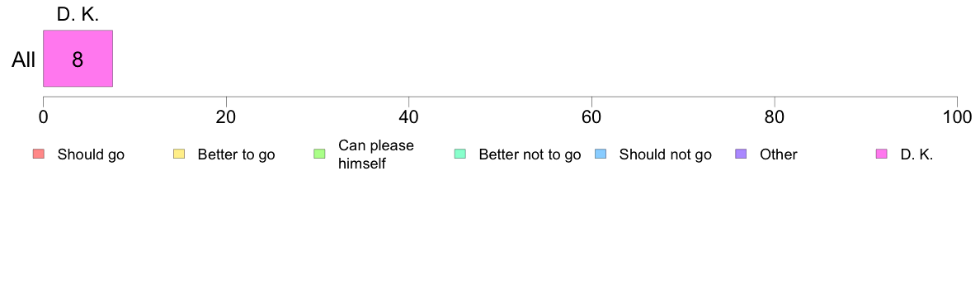Click the Better to go legend label
Viewport: 980px width, 304px height.
[x=236, y=154]
